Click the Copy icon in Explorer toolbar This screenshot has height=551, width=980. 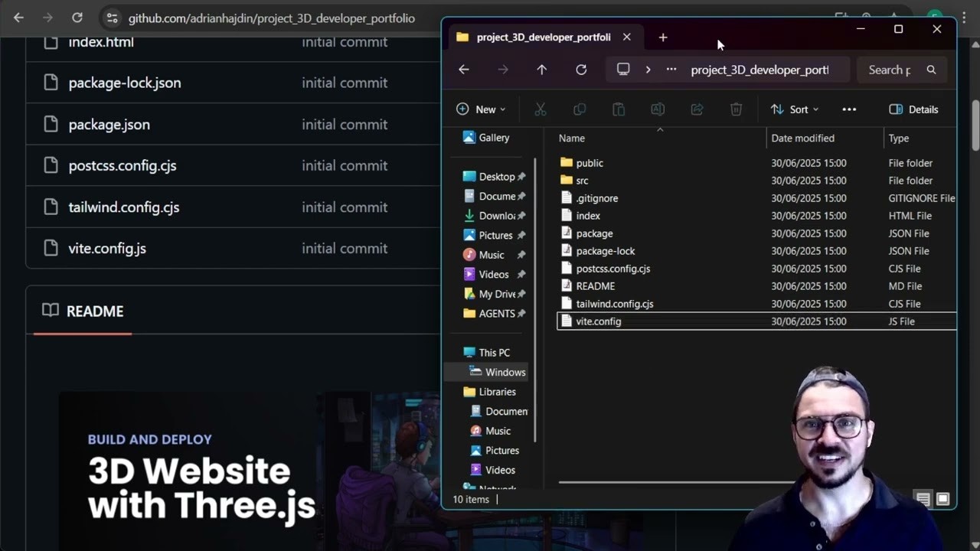click(580, 109)
